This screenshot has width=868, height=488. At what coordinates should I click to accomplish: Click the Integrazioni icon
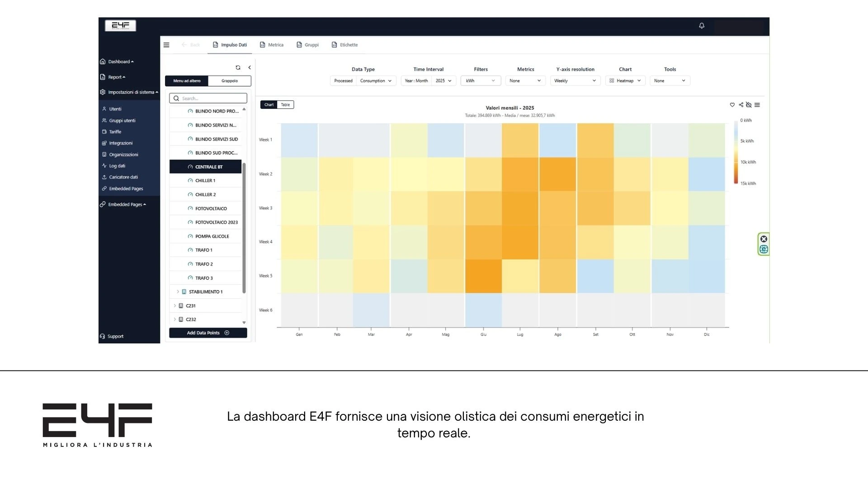(104, 143)
